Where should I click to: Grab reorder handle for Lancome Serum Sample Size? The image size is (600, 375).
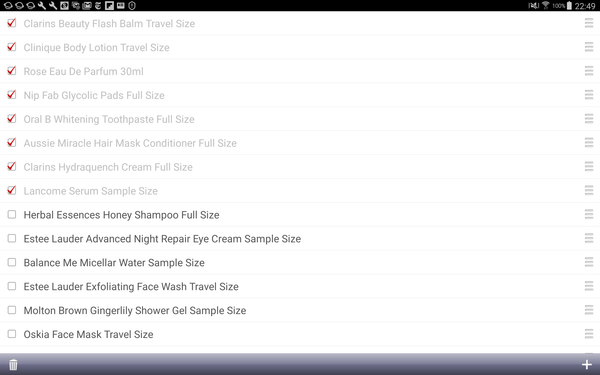coord(589,190)
